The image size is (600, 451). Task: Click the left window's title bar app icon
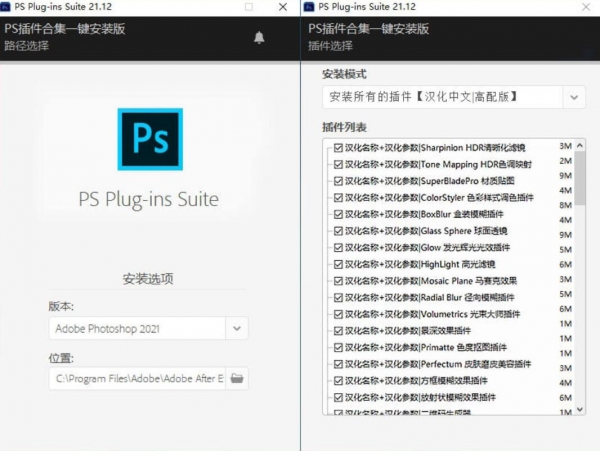(5, 7)
